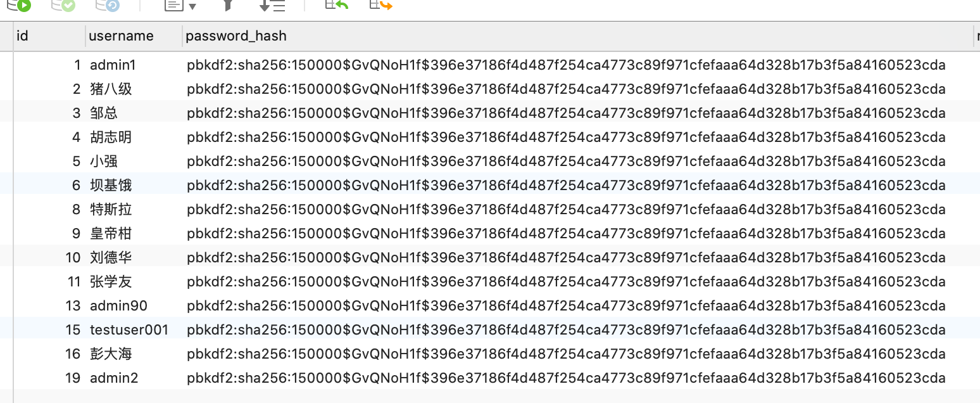Click the password_hash cell in admin1's row

(578, 65)
